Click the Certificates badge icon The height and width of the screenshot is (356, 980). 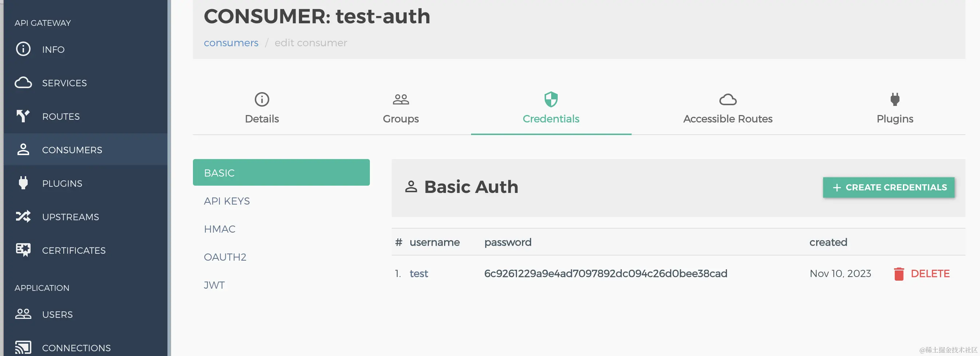[x=23, y=250]
